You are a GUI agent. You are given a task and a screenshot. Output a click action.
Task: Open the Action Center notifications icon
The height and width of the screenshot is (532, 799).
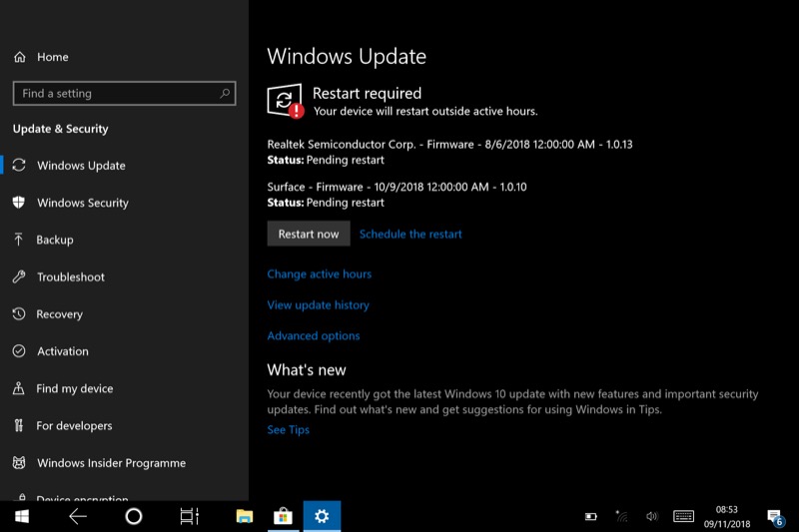[x=776, y=518]
